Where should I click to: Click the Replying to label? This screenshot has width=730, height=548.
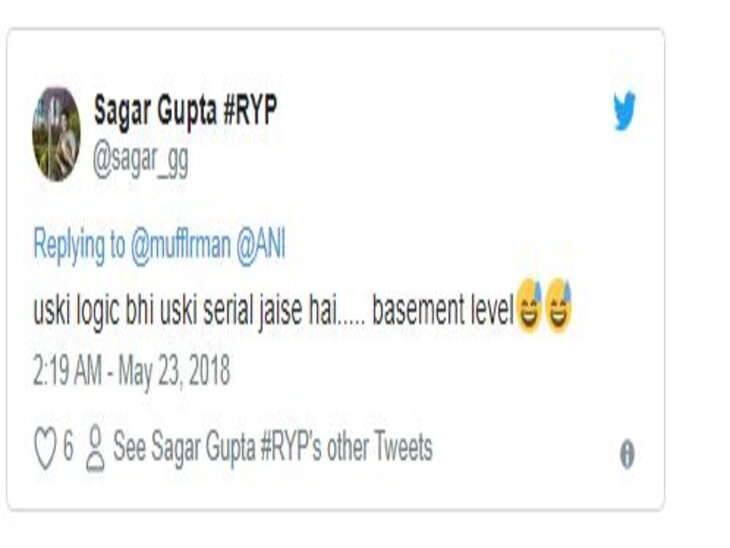pos(79,245)
